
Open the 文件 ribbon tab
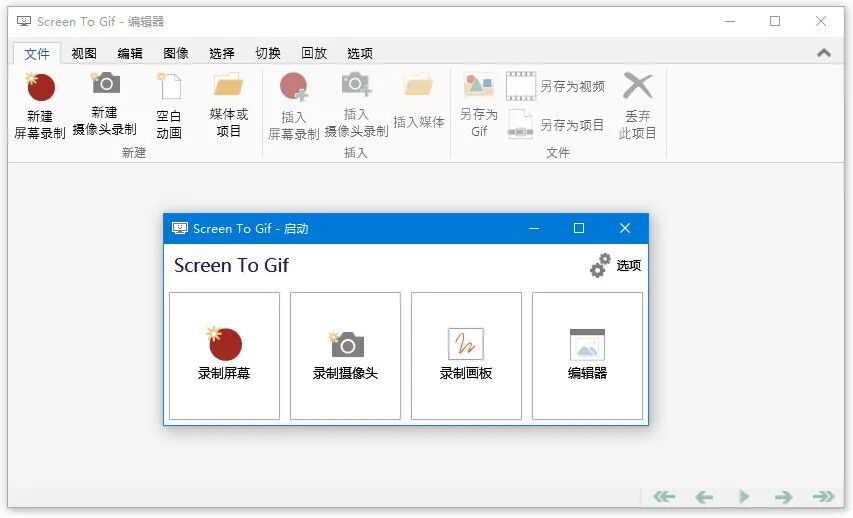37,53
